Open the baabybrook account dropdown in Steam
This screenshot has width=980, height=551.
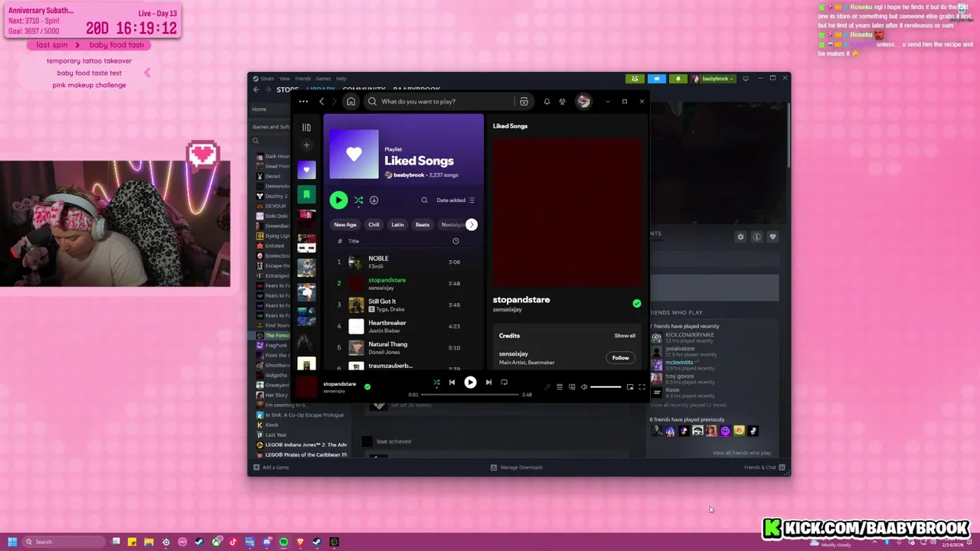[x=714, y=79]
